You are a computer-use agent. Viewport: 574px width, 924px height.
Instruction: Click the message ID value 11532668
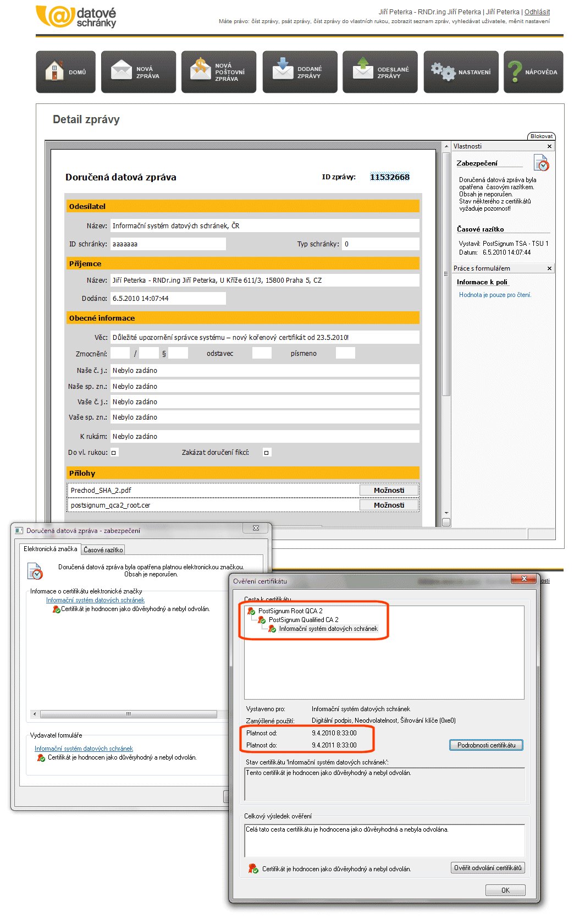[x=390, y=177]
